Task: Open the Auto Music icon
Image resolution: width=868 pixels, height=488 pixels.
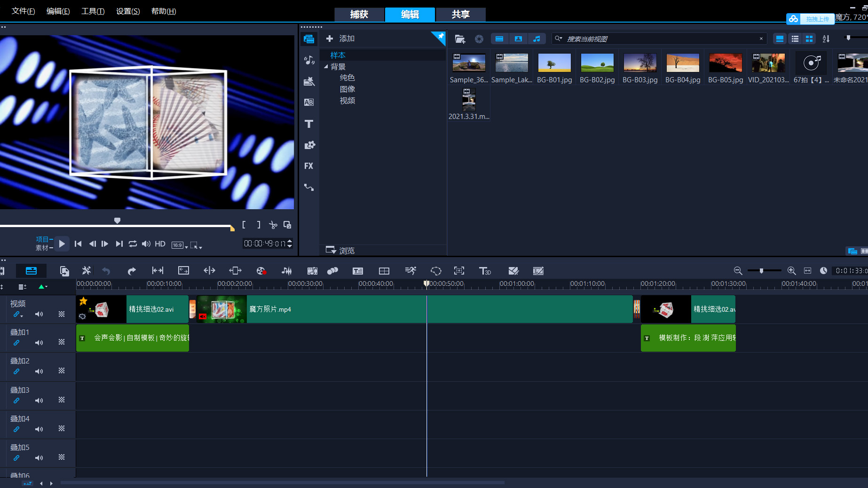Action: [x=312, y=271]
